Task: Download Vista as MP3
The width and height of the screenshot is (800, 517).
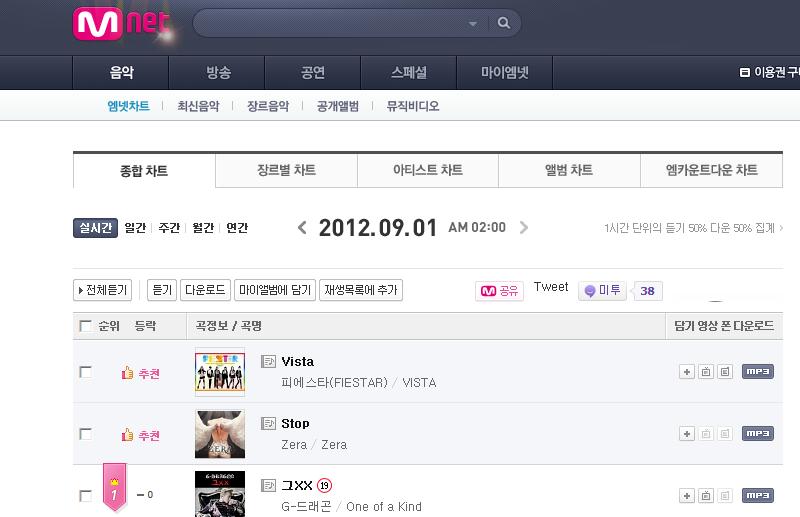Action: (758, 372)
